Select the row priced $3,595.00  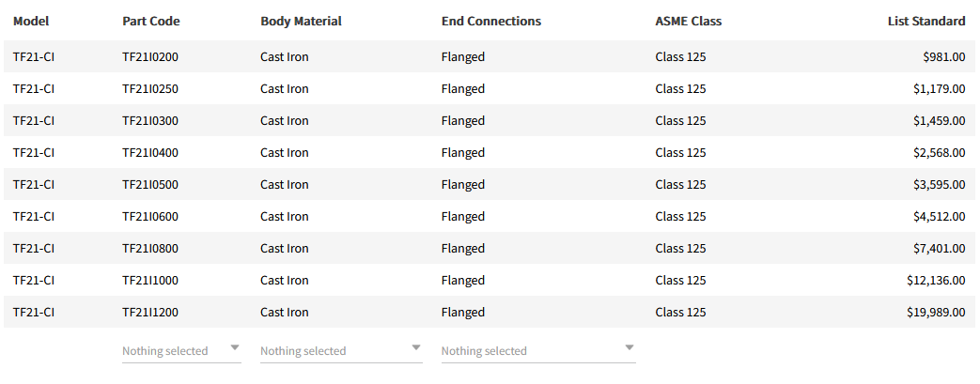[x=939, y=184]
